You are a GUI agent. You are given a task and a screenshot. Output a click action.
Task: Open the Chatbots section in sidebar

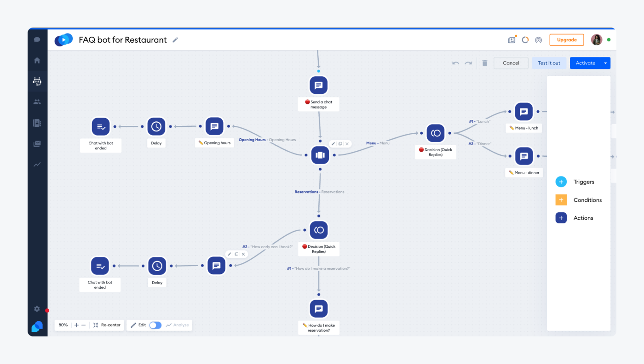37,81
